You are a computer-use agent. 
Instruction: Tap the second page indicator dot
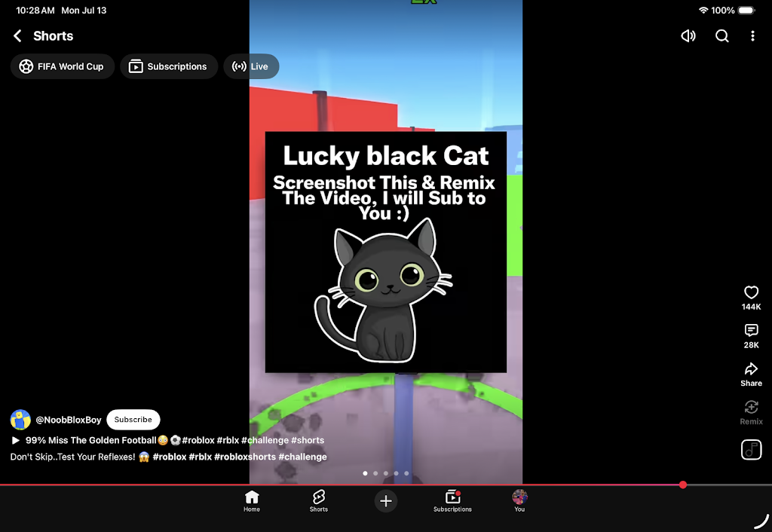coord(375,473)
